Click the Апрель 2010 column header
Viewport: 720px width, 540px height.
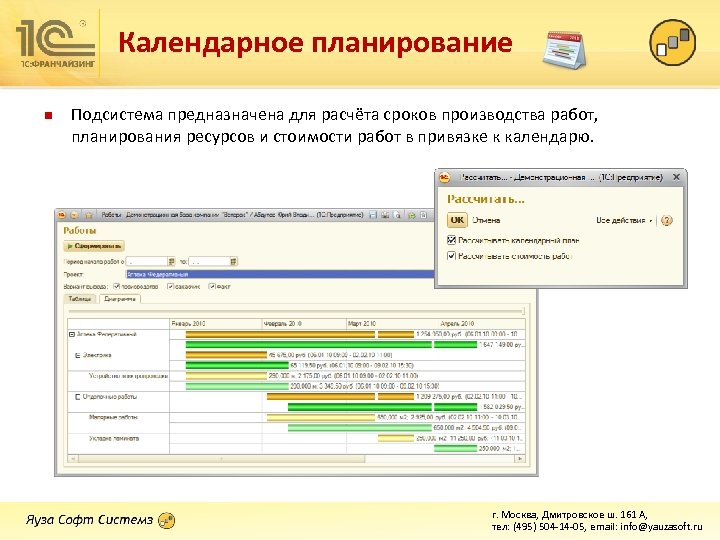[481, 323]
